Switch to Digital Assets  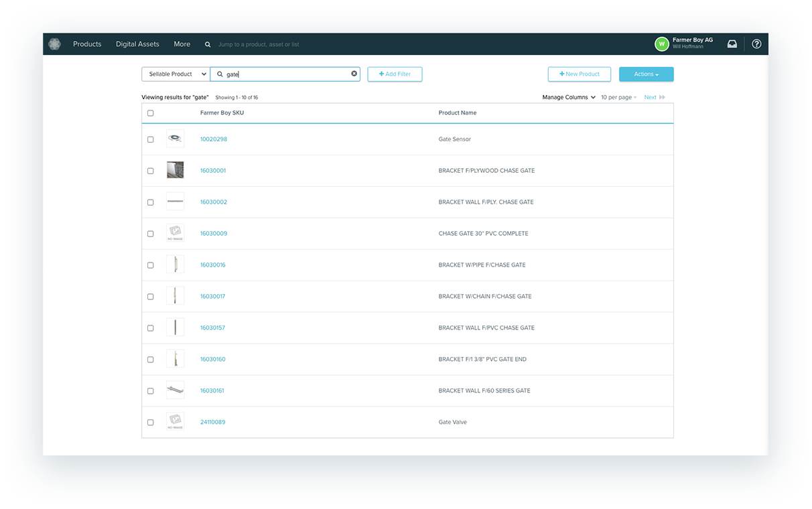[x=137, y=44]
